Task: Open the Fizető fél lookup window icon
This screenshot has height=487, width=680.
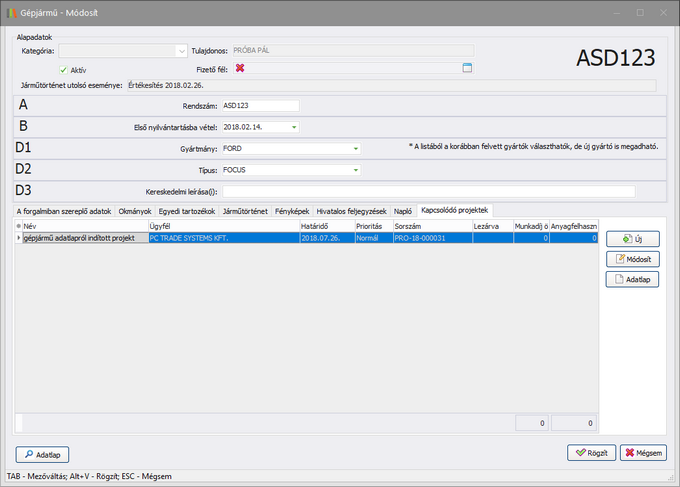Action: [466, 68]
